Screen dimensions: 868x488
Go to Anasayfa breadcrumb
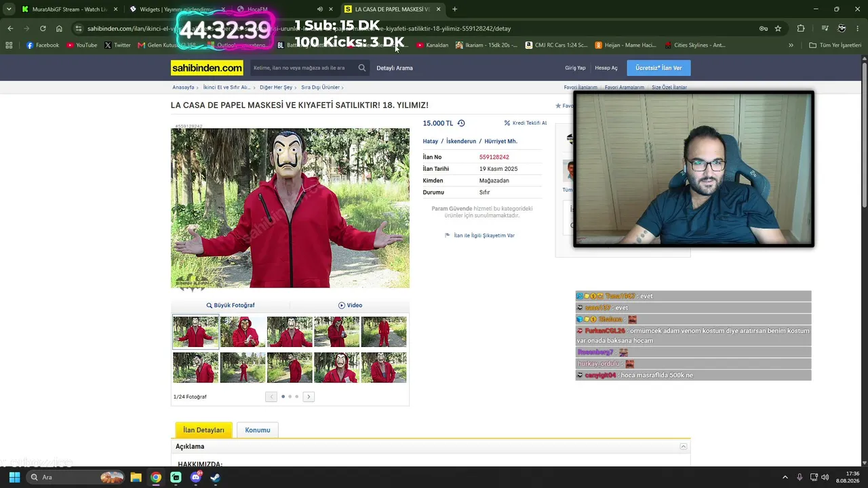(x=183, y=87)
